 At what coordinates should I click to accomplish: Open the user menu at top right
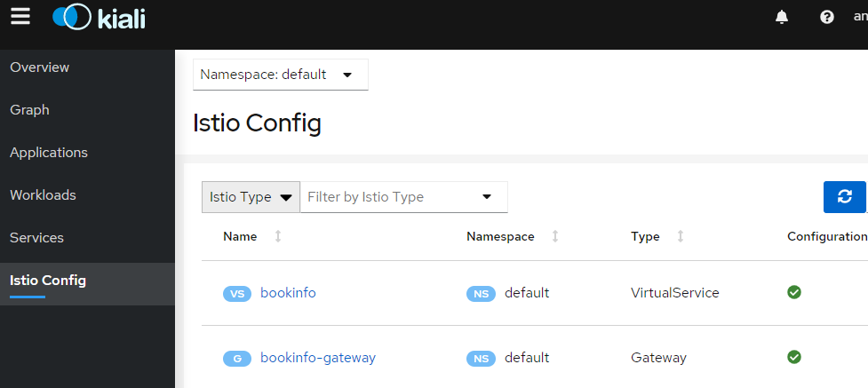click(860, 17)
